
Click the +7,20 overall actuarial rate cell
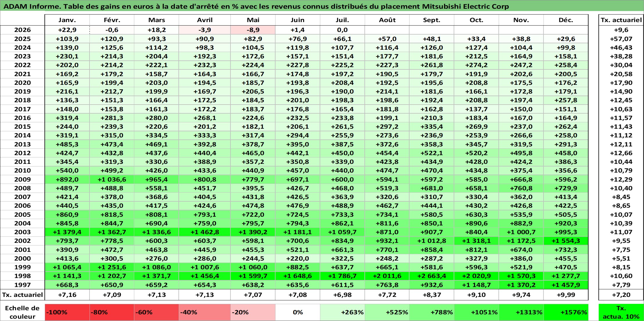pos(621,295)
